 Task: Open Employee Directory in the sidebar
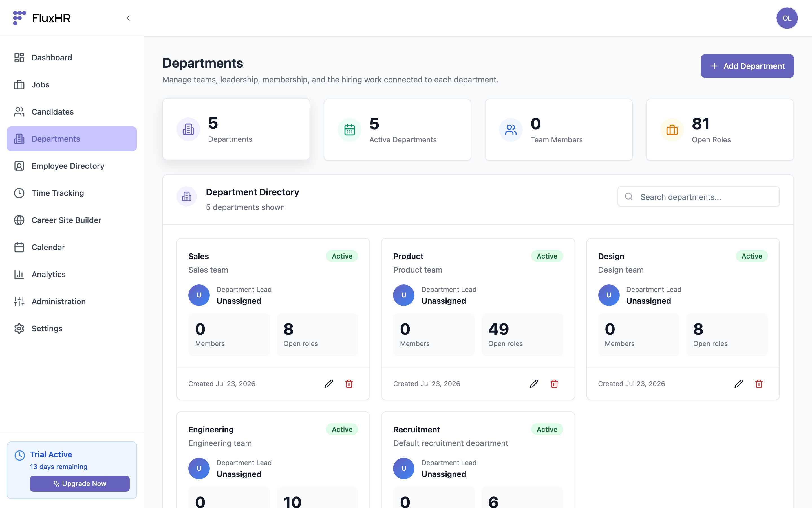[x=72, y=166]
